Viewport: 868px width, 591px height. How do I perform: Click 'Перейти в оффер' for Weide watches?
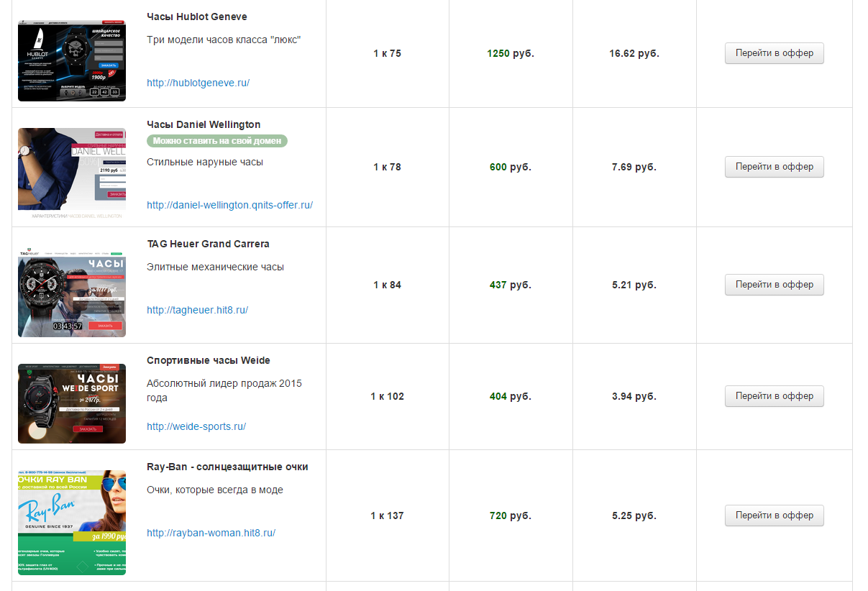(774, 396)
